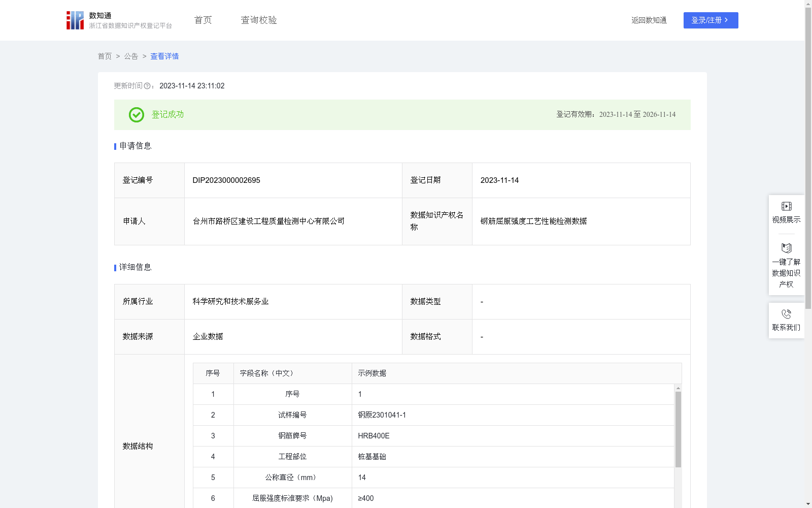Click the help icon beside 更新时间
Screen dimensions: 812x508
coord(147,86)
